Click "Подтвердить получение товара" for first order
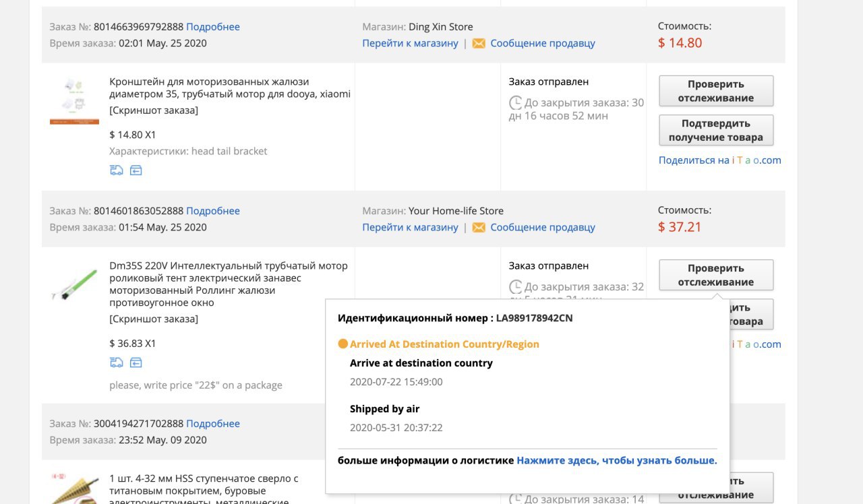Image resolution: width=863 pixels, height=504 pixels. [716, 130]
